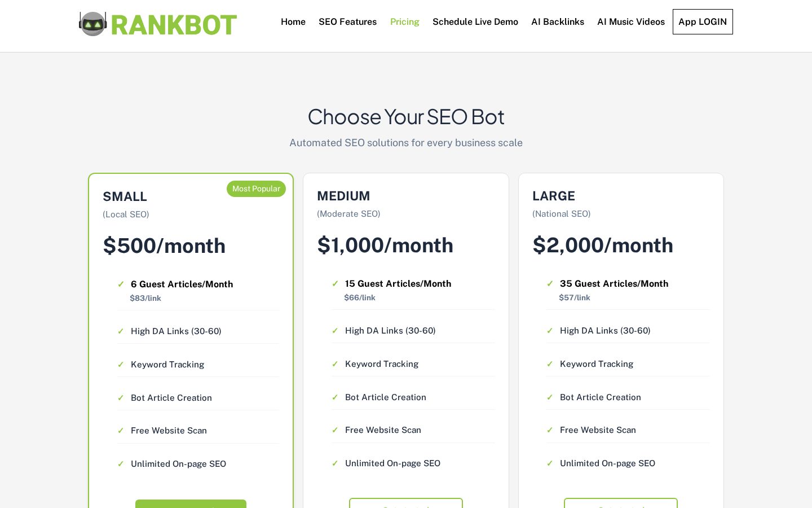Click 35 Guest Articles/Month text
Image resolution: width=812 pixels, height=508 pixels.
pyautogui.click(x=614, y=283)
